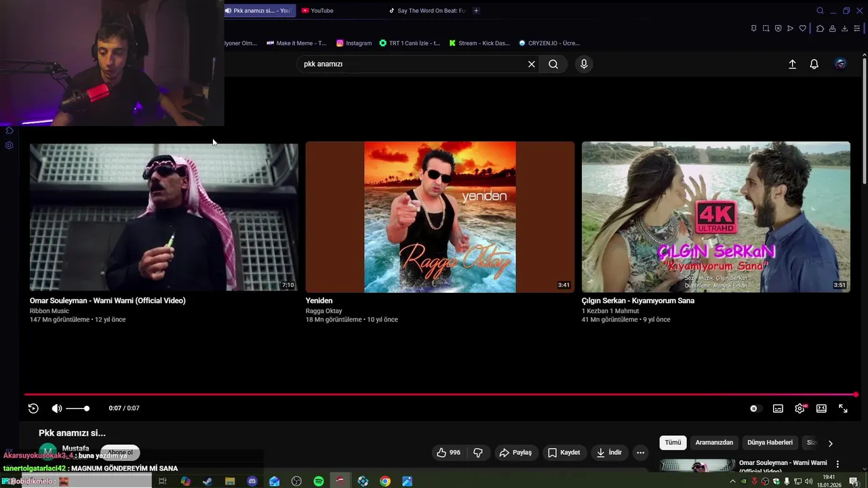
Task: Open the taskbar clock showing 19:41
Action: [829, 481]
